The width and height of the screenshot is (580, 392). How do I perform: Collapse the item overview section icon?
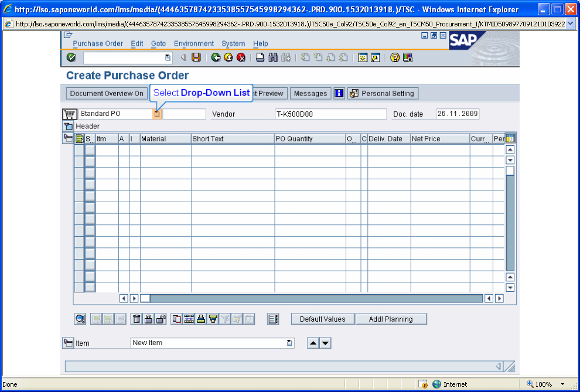click(x=68, y=138)
